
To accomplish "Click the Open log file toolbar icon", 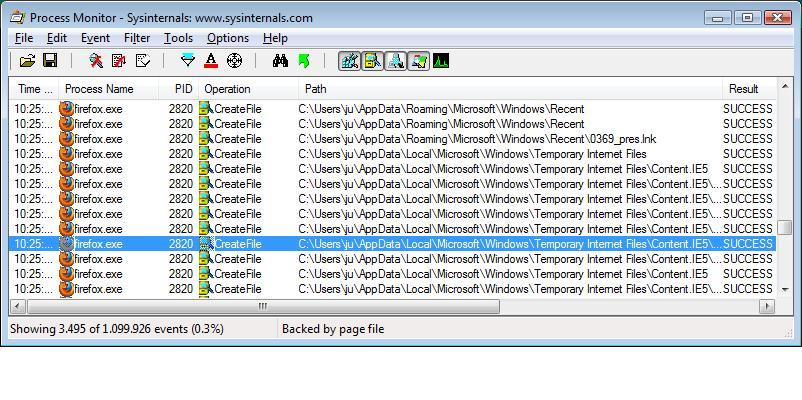I will pos(27,61).
